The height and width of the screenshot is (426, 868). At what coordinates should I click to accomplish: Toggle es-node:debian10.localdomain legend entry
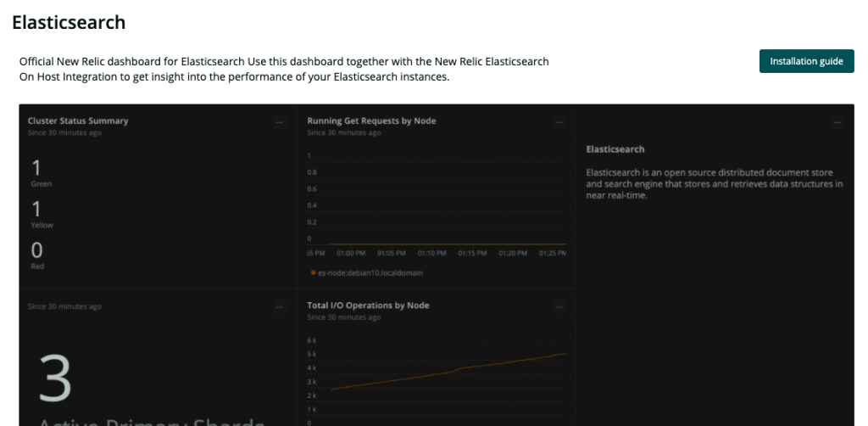tap(366, 273)
